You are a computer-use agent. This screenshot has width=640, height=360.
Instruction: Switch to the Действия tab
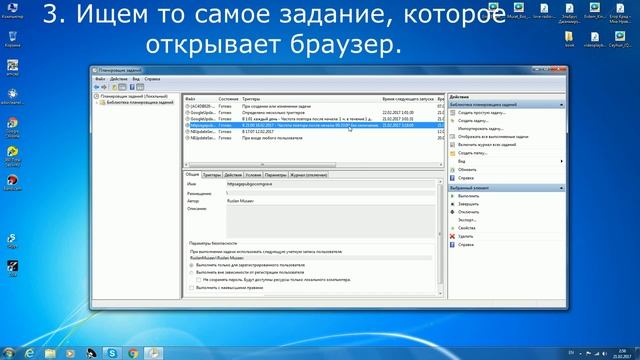233,175
